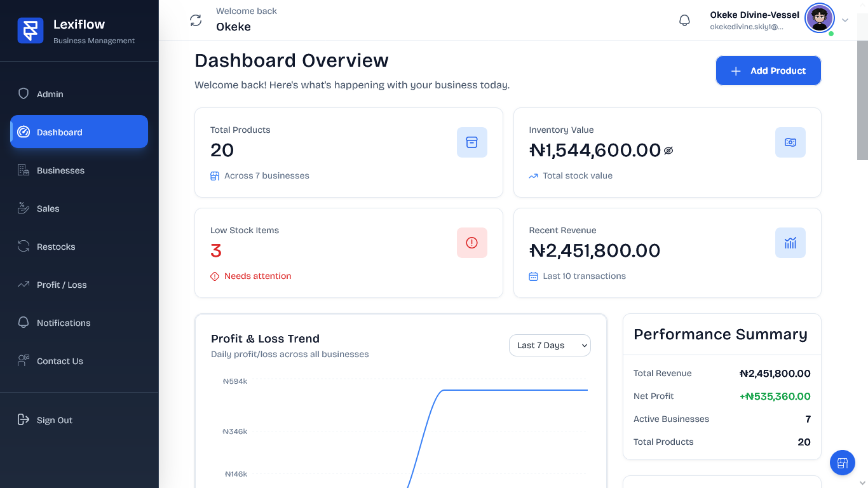The height and width of the screenshot is (488, 868).
Task: Click the Needs attention text
Action: pos(257,276)
